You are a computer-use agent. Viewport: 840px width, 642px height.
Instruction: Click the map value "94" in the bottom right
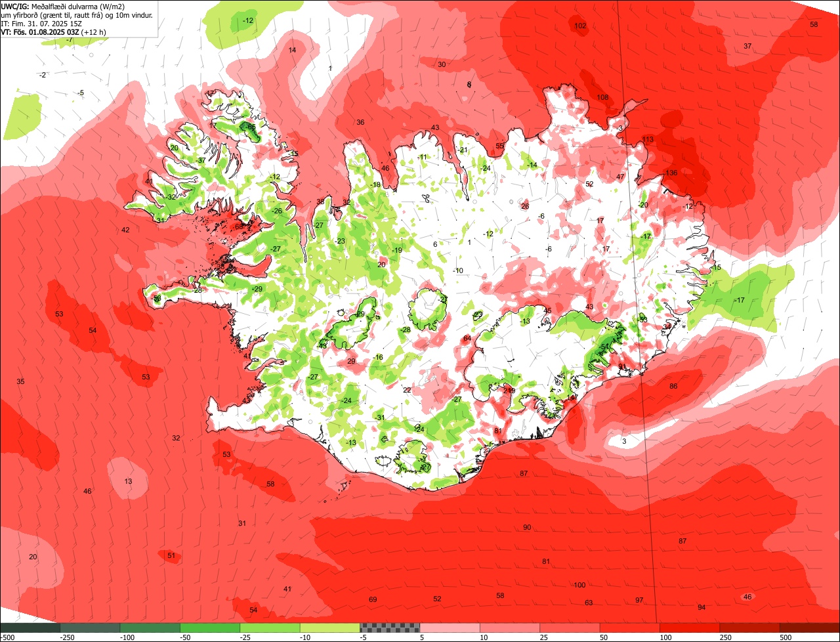pos(702,607)
